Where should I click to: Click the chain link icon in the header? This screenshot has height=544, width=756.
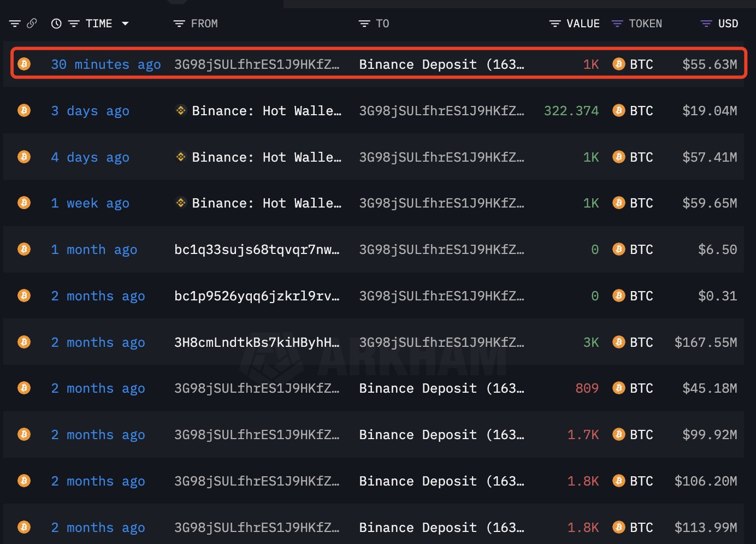pos(32,23)
